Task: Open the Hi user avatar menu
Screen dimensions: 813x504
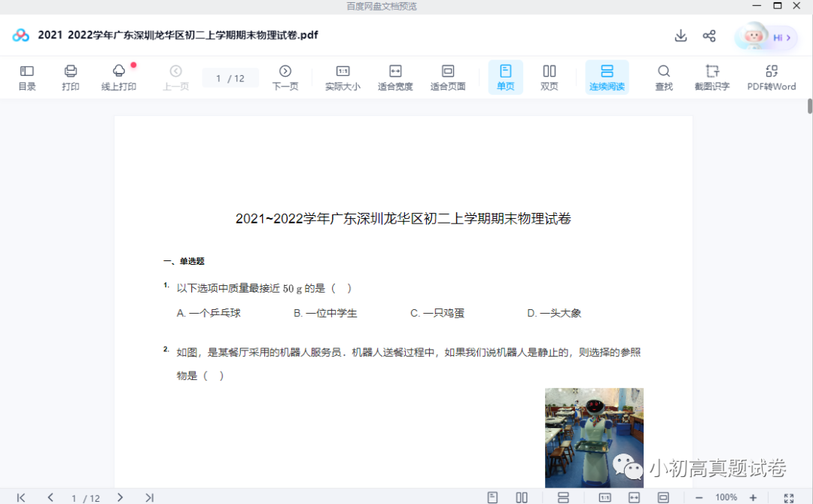Action: (766, 37)
